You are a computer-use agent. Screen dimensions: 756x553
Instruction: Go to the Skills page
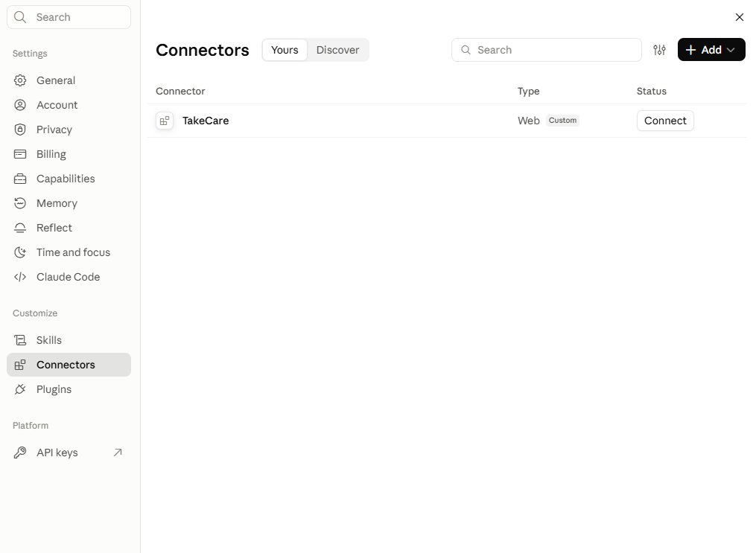(x=69, y=340)
